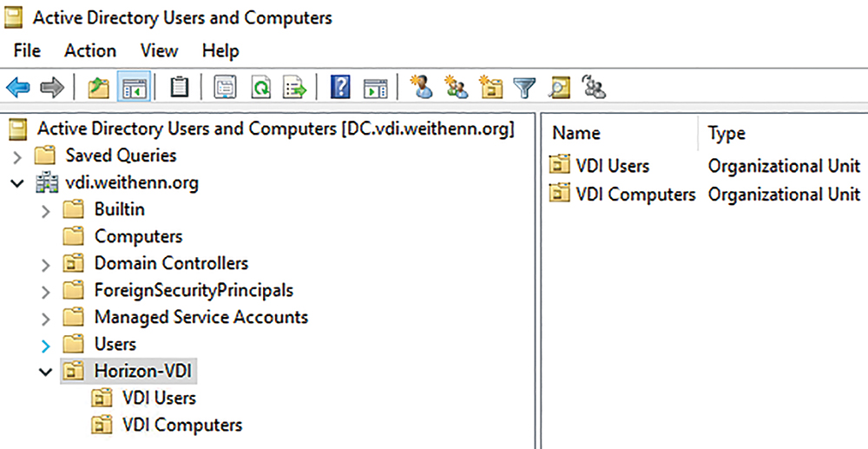Expand the Managed Service Accounts node
This screenshot has height=449, width=868.
(x=46, y=319)
